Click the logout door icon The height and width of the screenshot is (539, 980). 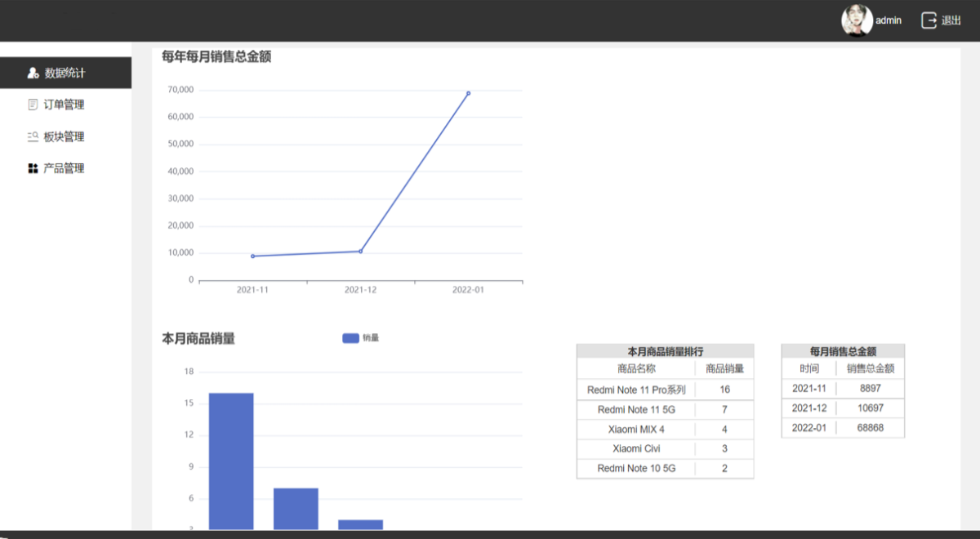pyautogui.click(x=929, y=20)
